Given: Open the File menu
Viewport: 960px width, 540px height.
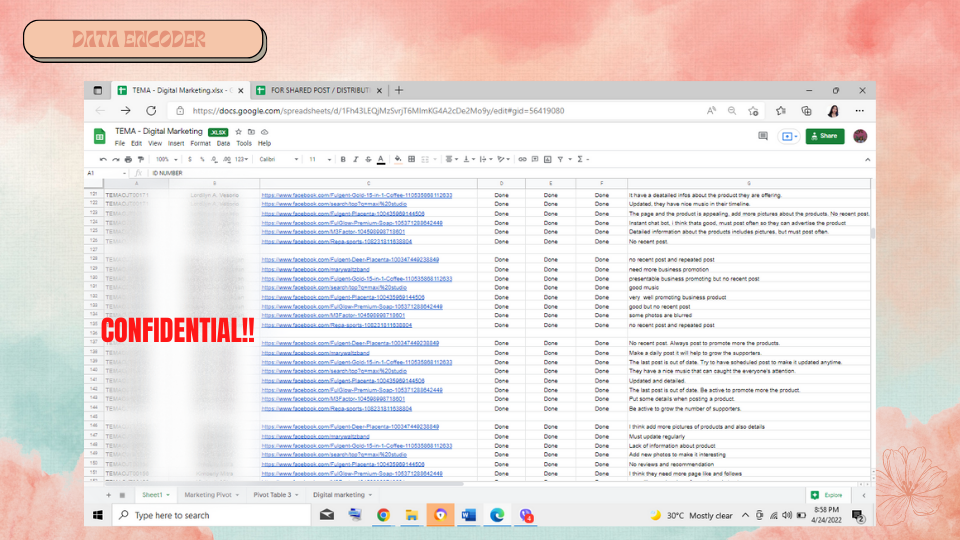Looking at the screenshot, I should (119, 143).
